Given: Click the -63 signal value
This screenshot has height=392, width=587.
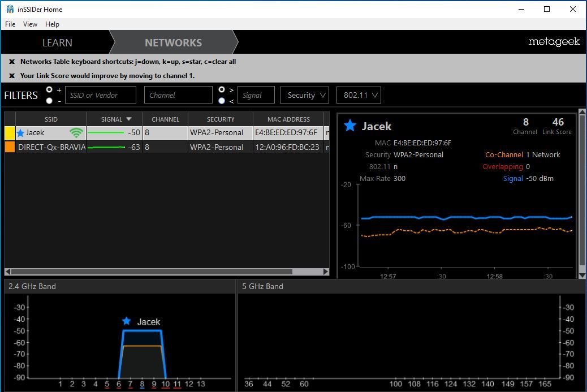Looking at the screenshot, I should click(x=133, y=147).
